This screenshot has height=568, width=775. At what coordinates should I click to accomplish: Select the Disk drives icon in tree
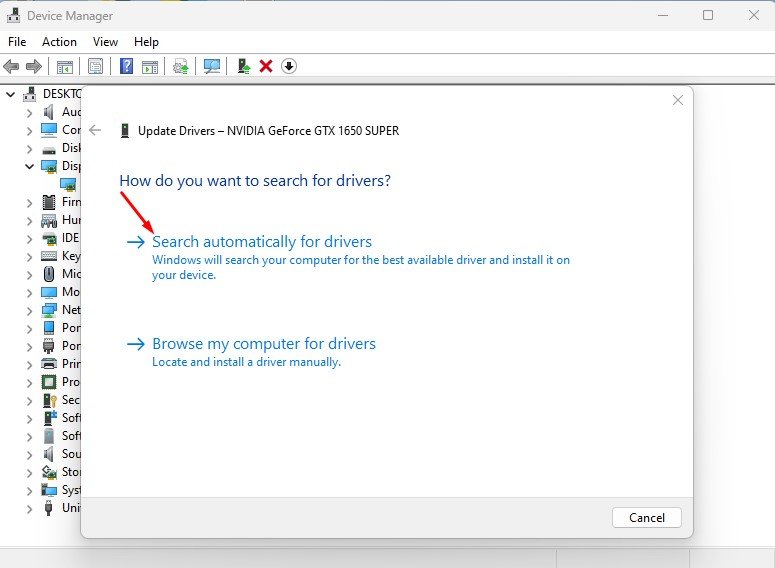[49, 149]
